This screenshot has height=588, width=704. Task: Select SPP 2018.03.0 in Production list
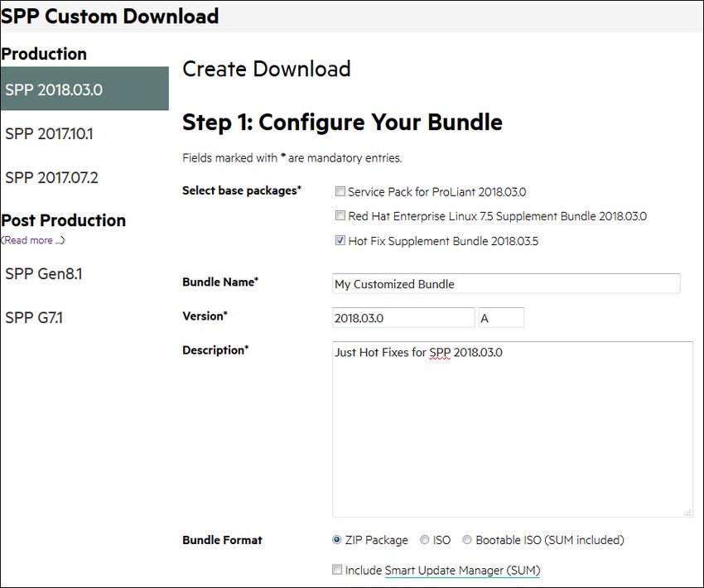[84, 89]
